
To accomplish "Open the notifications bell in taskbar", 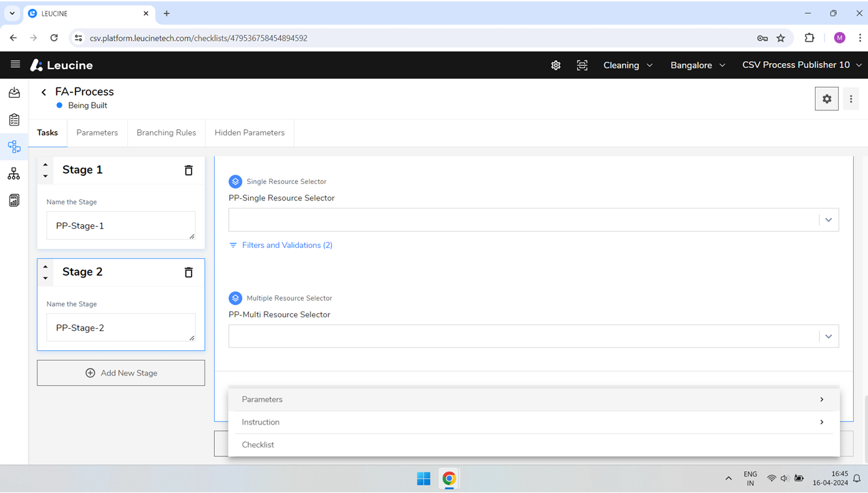I will 857,479.
